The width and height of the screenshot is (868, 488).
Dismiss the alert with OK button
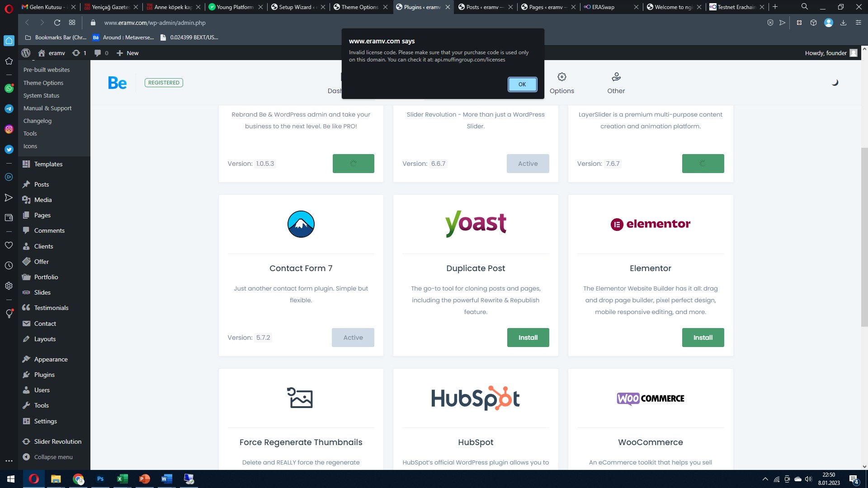coord(522,84)
